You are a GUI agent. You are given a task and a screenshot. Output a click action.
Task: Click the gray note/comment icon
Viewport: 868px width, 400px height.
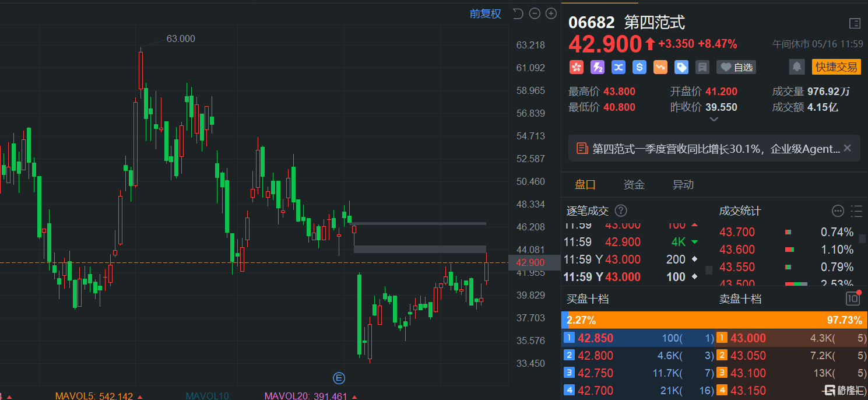point(702,67)
